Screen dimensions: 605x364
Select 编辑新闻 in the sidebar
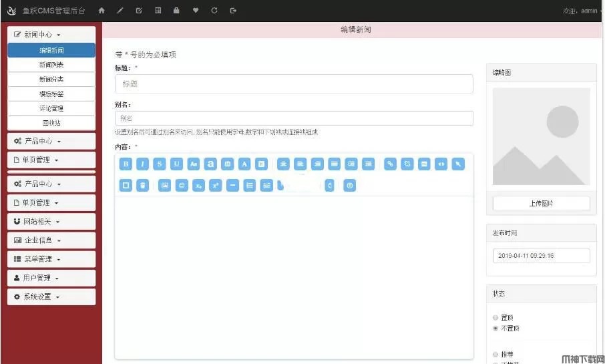[x=51, y=50]
